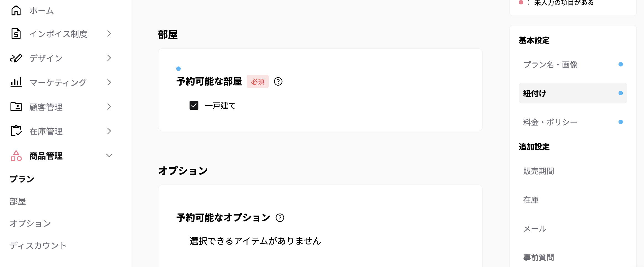
Task: Select the 在庫管理 clipboard icon
Action: point(16,131)
